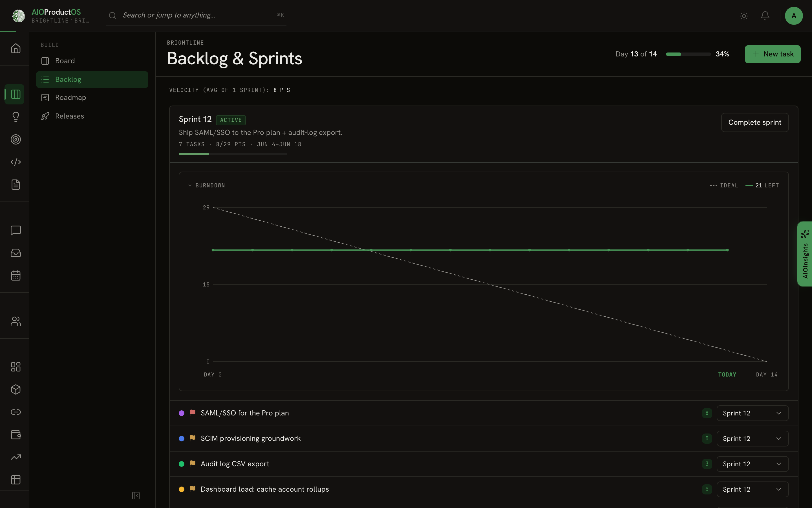
Task: Click the IDEAL legend entry
Action: point(724,185)
